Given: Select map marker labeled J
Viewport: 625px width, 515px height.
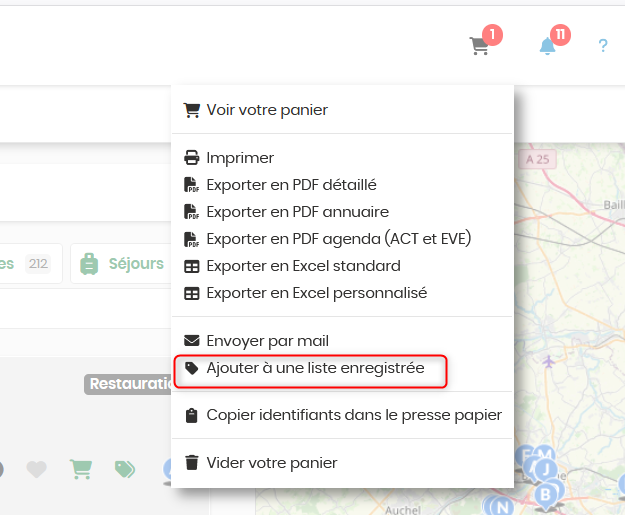Looking at the screenshot, I should click(546, 469).
